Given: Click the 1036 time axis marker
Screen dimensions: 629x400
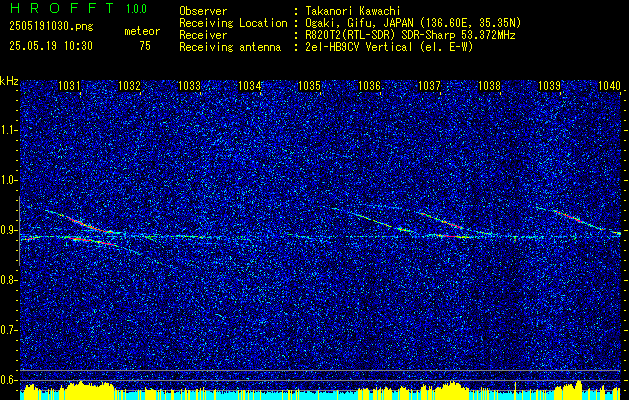Looking at the screenshot, I should (x=369, y=86).
